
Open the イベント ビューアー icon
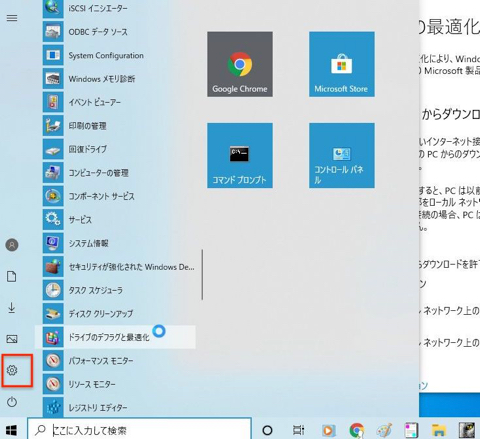point(53,102)
